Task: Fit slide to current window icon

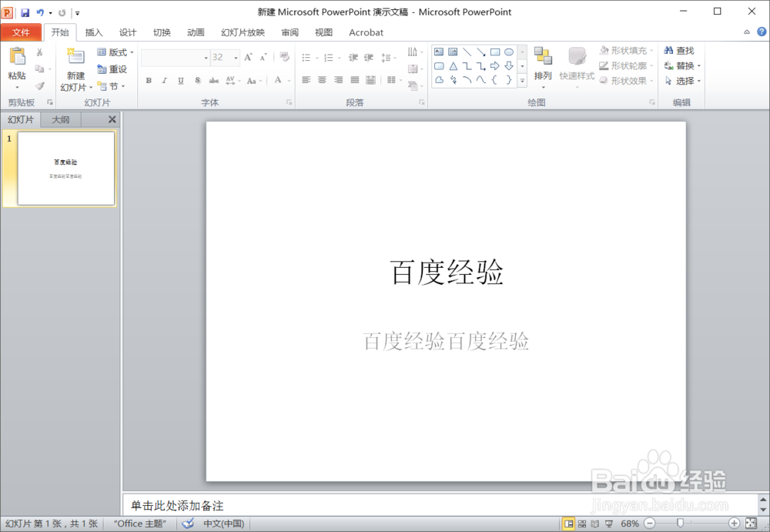Action: (752, 524)
